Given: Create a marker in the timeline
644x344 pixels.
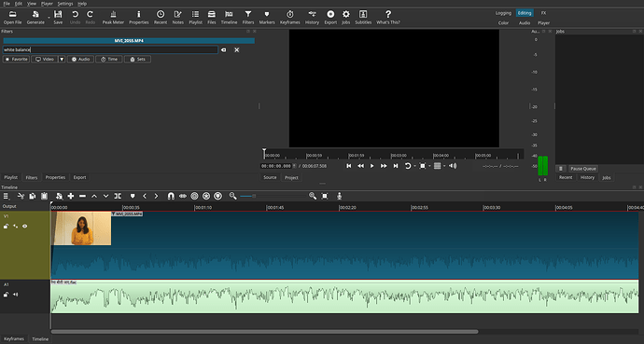Looking at the screenshot, I should pyautogui.click(x=133, y=197).
